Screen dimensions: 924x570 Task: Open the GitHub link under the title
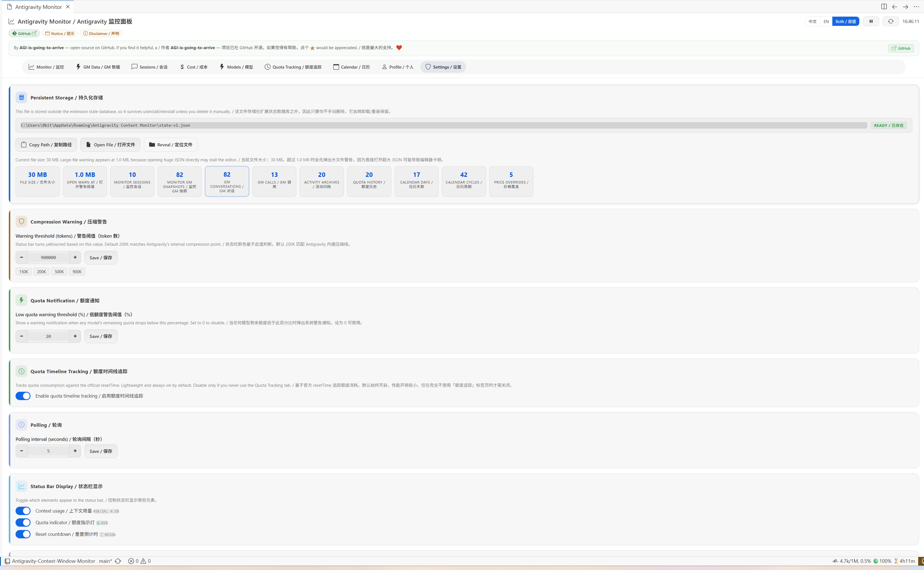(x=24, y=34)
